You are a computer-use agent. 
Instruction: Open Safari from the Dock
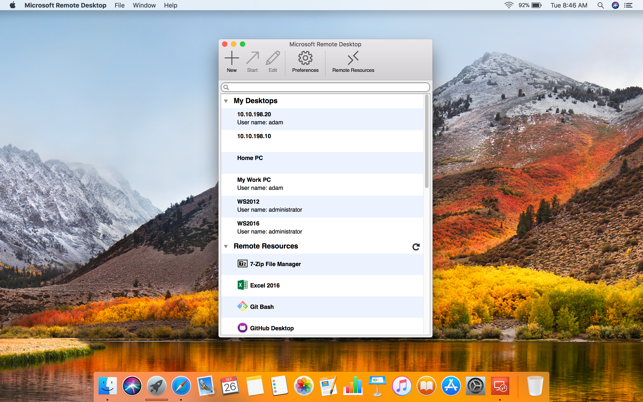coord(181,386)
